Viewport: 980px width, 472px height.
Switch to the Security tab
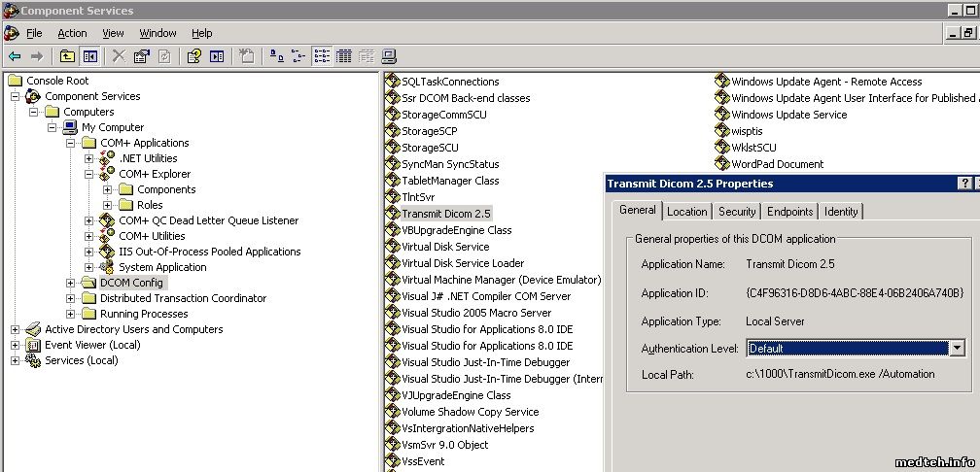click(x=736, y=211)
